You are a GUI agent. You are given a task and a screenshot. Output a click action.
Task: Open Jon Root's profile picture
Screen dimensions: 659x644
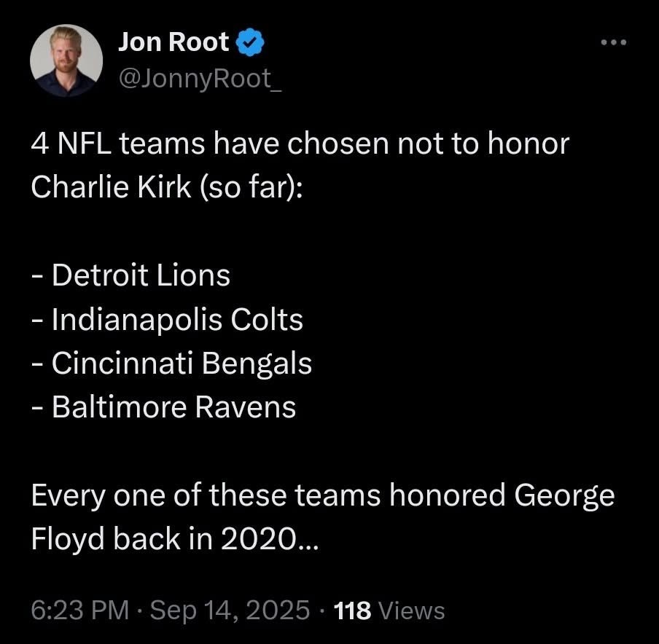pos(66,61)
